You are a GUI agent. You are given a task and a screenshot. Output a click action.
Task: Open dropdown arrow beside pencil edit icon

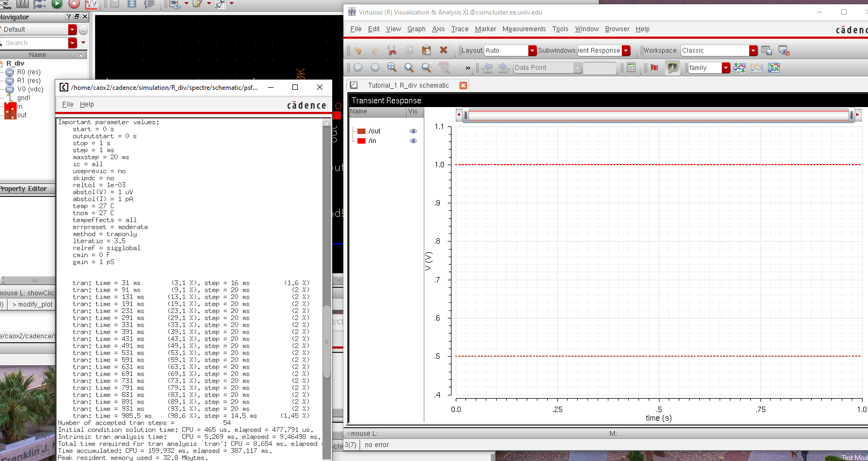pos(209,3)
